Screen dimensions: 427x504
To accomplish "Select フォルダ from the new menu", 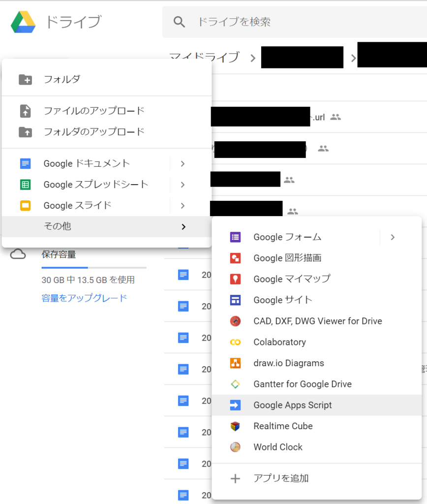I will point(107,79).
